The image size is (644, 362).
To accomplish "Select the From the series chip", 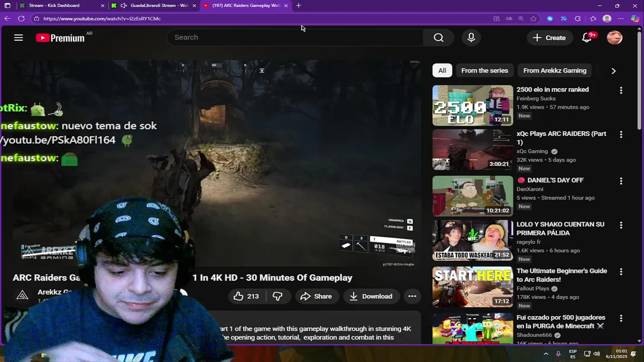I will pos(485,70).
